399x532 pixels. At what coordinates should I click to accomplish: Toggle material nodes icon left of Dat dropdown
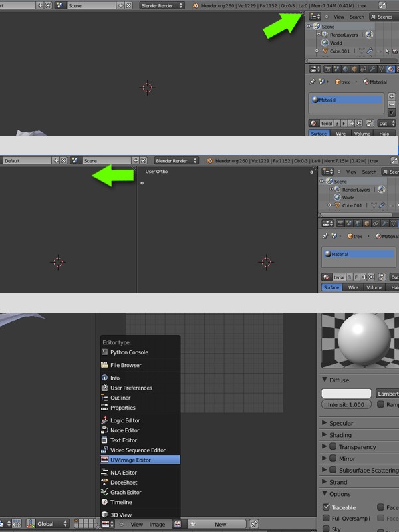click(x=370, y=123)
